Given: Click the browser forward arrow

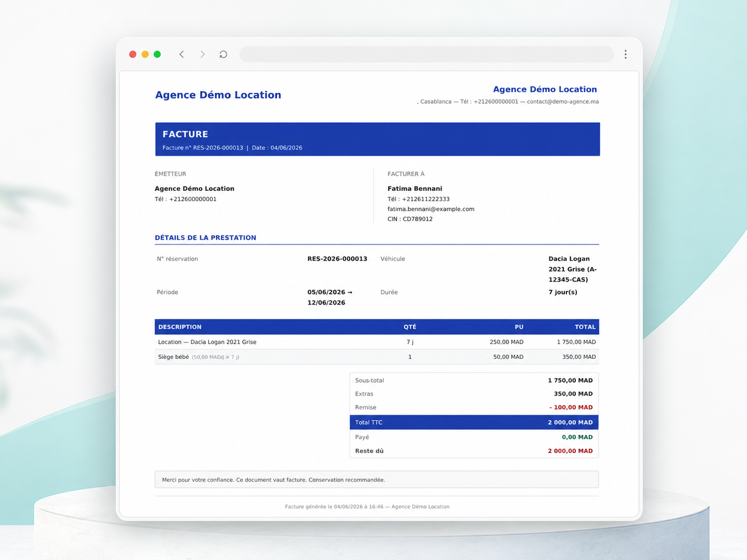Looking at the screenshot, I should click(x=202, y=54).
